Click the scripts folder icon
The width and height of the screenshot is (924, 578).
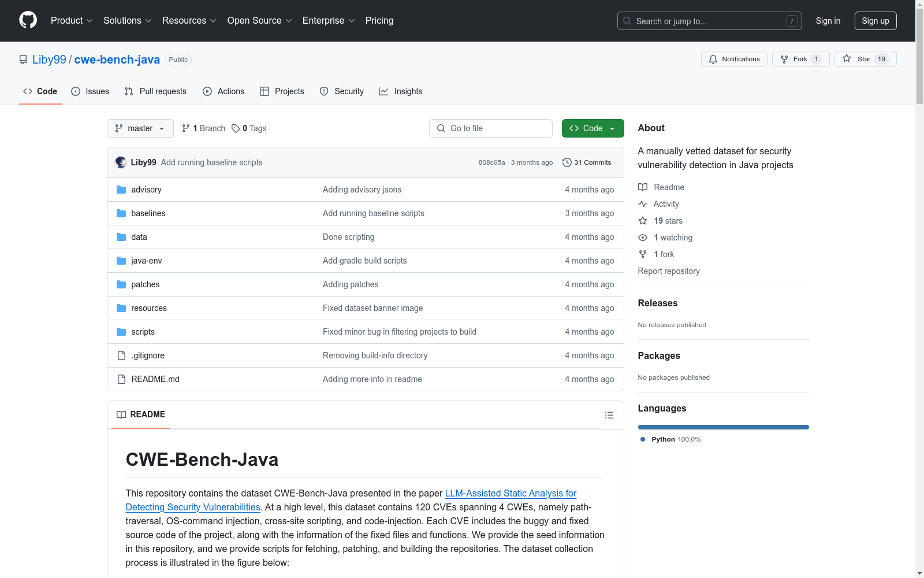coord(121,332)
